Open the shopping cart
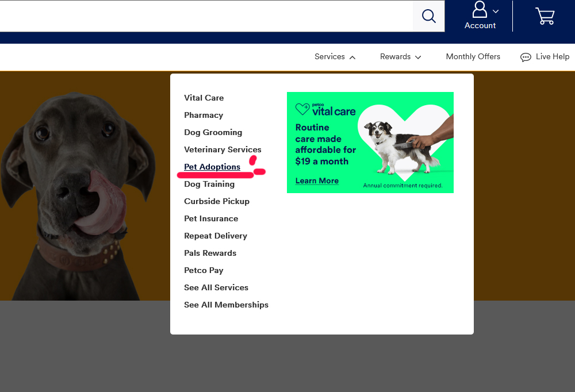Image resolution: width=575 pixels, height=392 pixels. (x=545, y=16)
